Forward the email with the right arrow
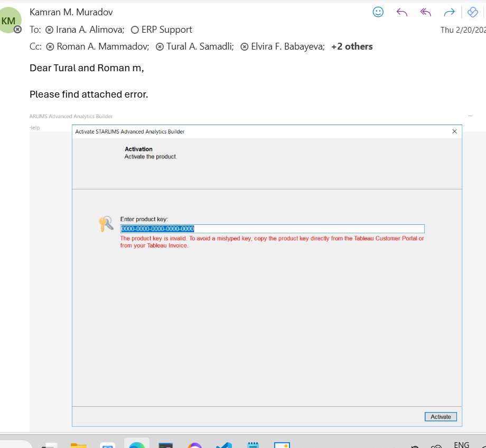 click(x=449, y=12)
